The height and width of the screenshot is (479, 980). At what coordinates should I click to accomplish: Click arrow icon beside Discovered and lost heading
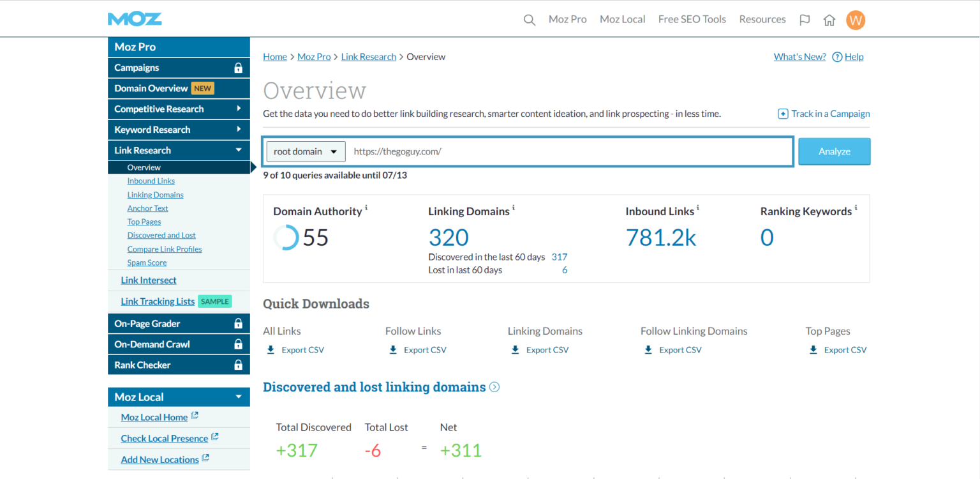point(494,387)
